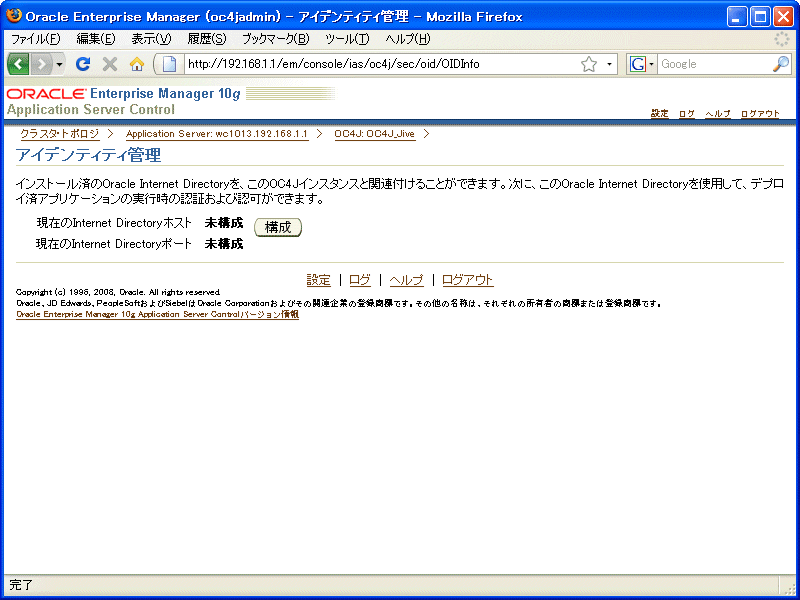
Task: Click the 現在のInternet Directoryポート label
Action: (113, 244)
